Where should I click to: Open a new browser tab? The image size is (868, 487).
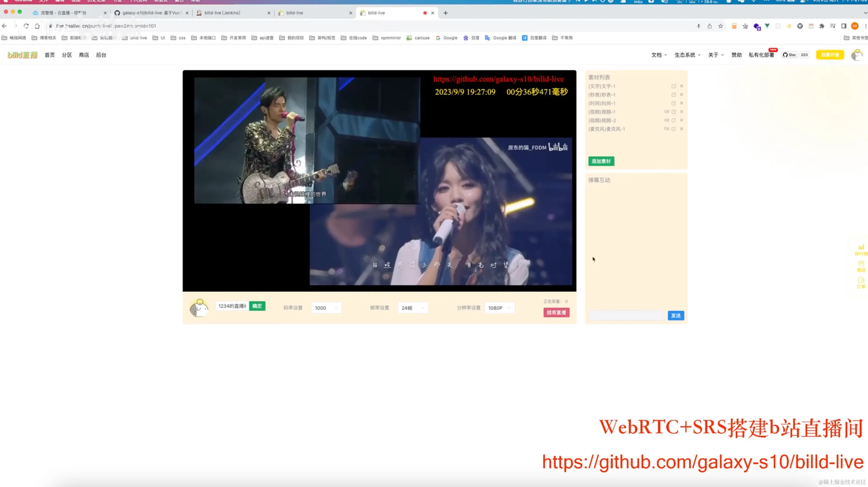click(x=446, y=13)
